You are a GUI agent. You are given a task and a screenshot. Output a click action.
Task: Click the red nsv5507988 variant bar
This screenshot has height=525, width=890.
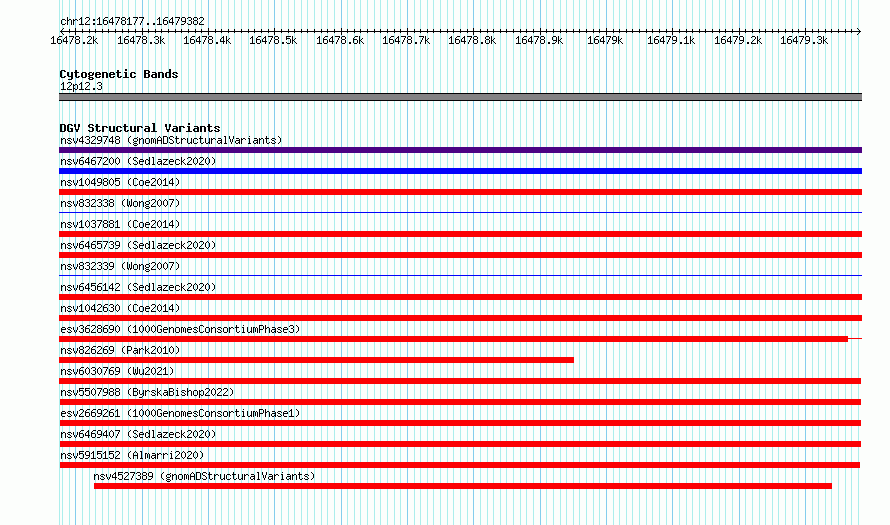tap(460, 402)
